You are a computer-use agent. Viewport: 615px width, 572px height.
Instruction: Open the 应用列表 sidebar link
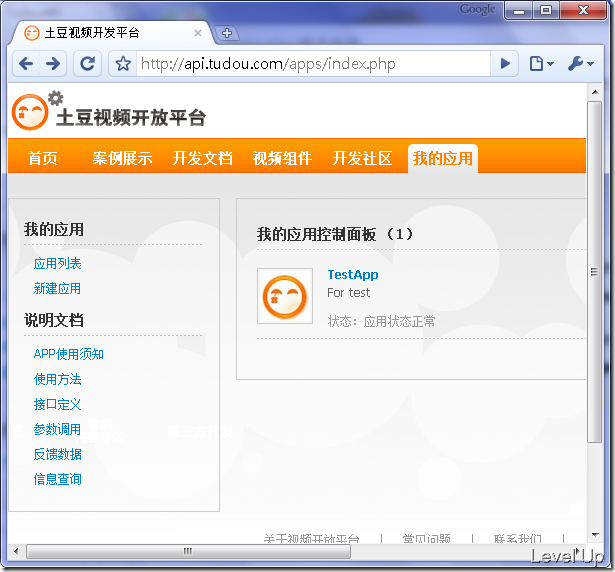tap(58, 263)
